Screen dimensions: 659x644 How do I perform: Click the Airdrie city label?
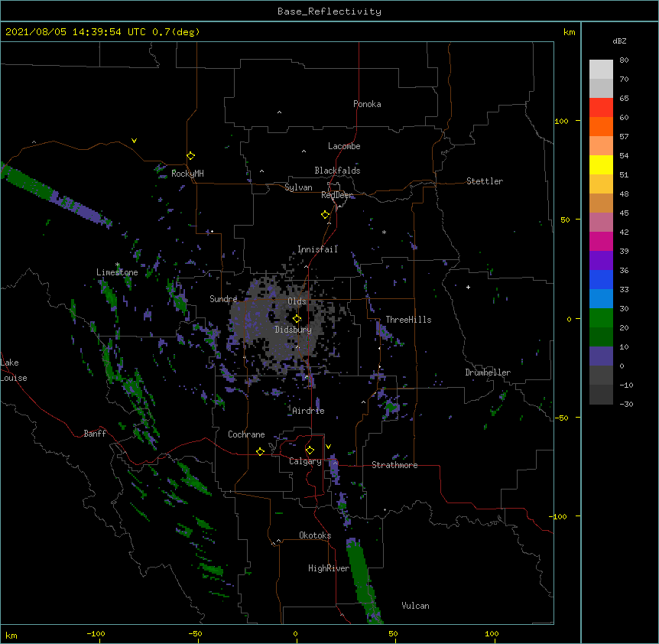coord(308,411)
